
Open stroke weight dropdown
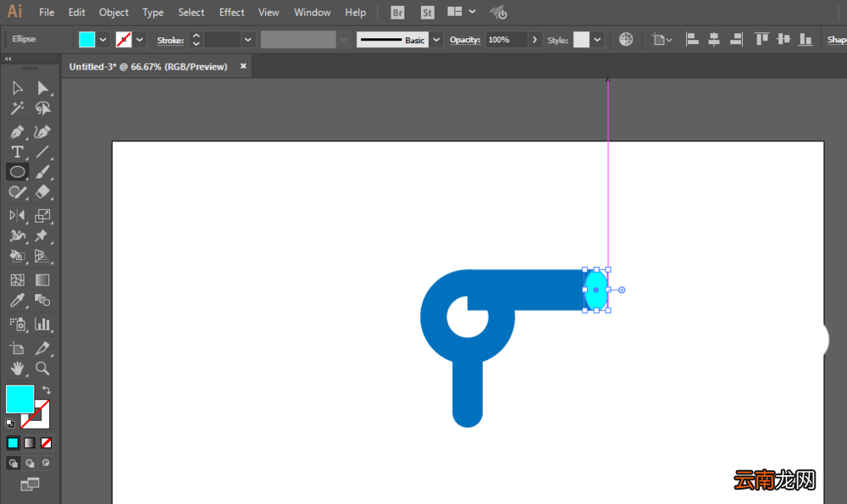(x=247, y=40)
